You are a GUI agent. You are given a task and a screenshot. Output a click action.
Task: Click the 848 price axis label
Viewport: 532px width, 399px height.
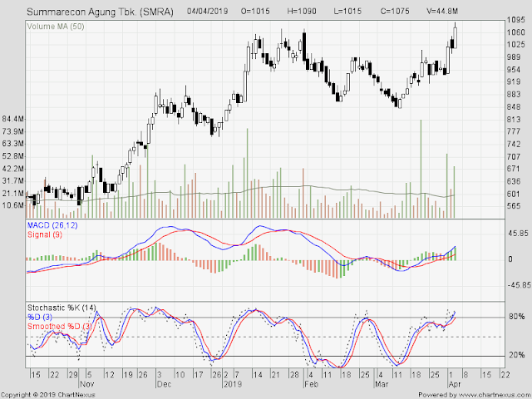click(514, 107)
